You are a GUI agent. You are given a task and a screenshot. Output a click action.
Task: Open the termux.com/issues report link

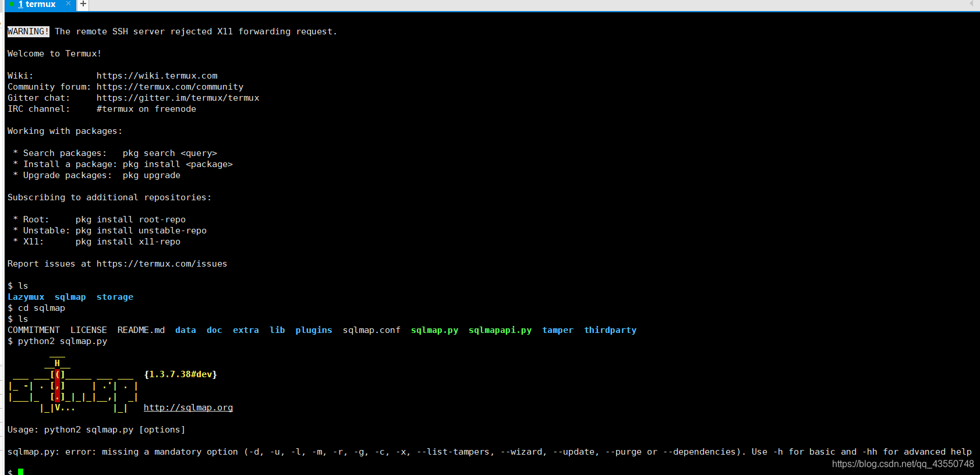[162, 264]
